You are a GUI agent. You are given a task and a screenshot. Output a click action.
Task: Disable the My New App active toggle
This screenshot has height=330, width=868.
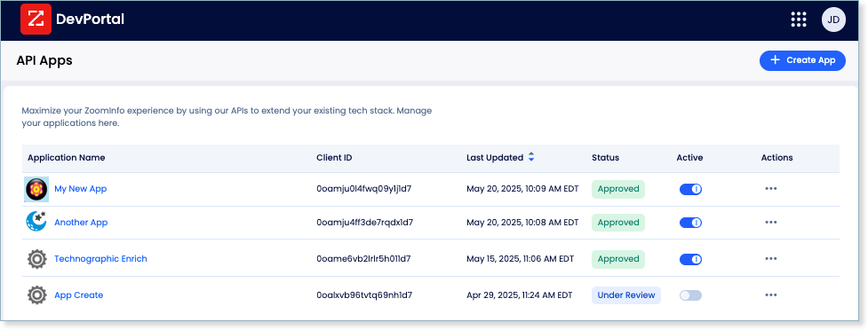click(690, 189)
